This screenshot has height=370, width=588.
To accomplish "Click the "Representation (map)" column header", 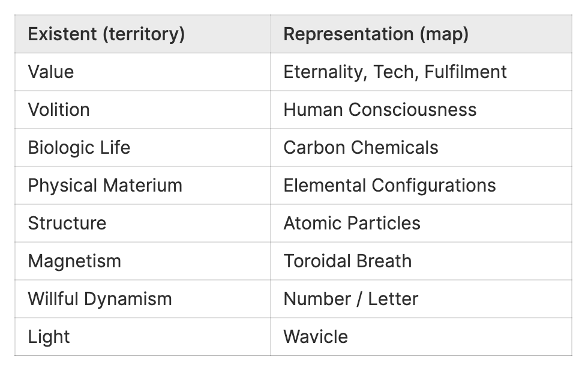I will [376, 34].
